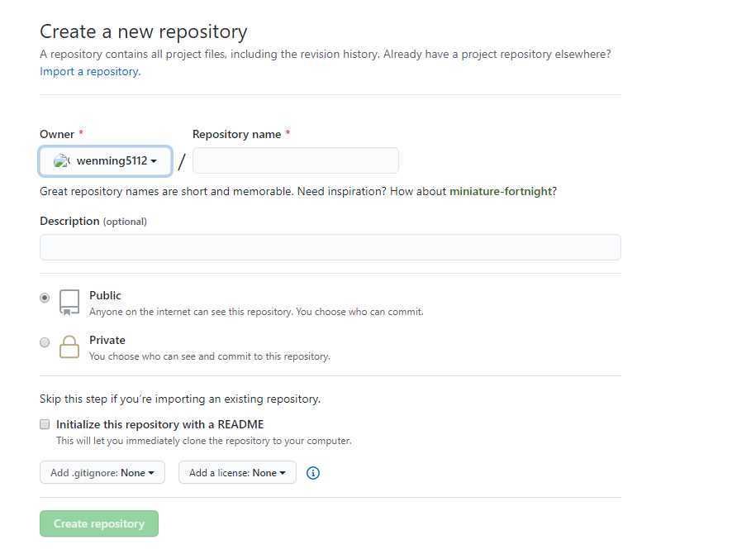
Task: Focus the Description text field
Action: point(330,247)
